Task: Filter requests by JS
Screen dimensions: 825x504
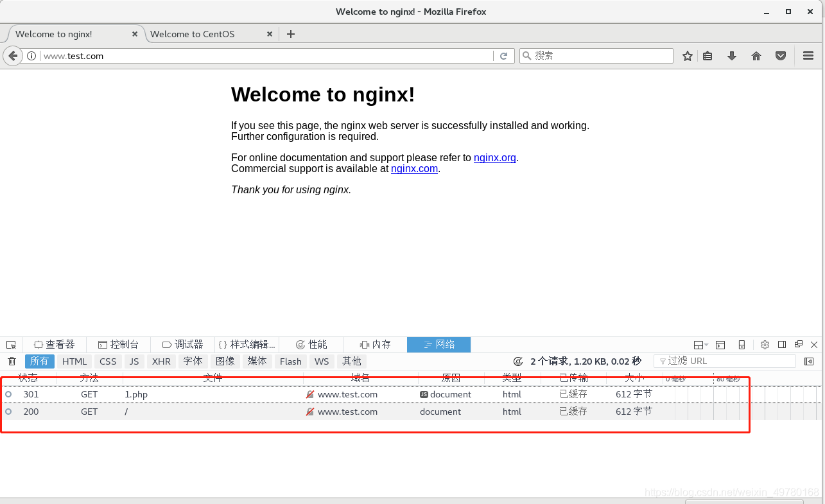Action: pos(134,361)
